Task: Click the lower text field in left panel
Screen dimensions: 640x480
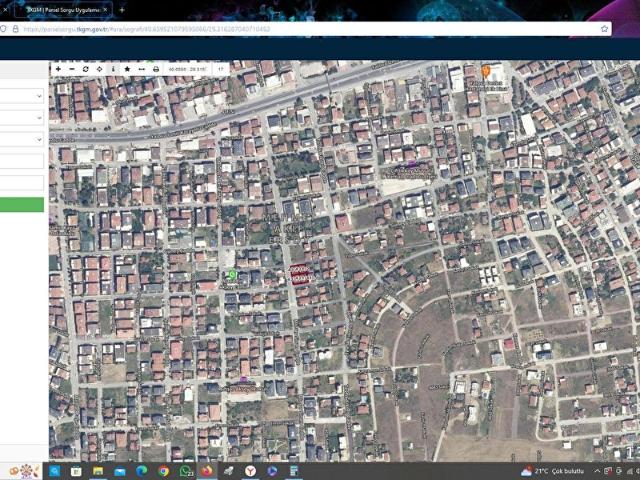Action: pos(22,183)
